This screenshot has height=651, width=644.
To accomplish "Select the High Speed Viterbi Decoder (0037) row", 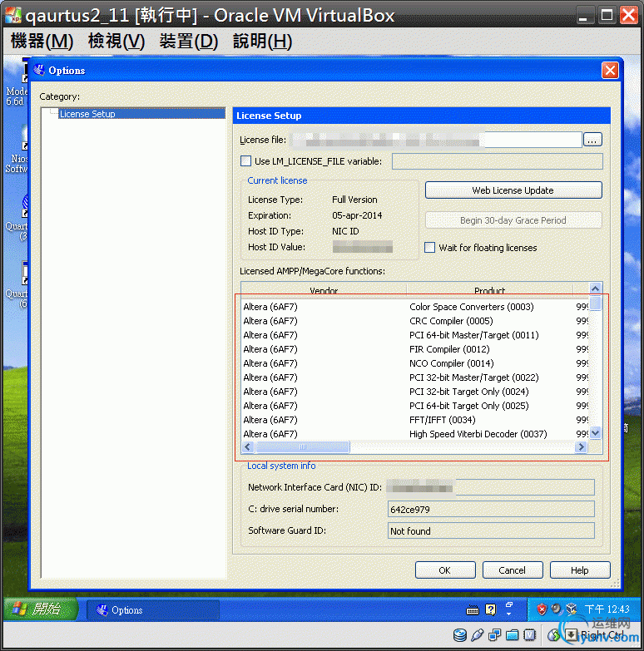I will 415,434.
